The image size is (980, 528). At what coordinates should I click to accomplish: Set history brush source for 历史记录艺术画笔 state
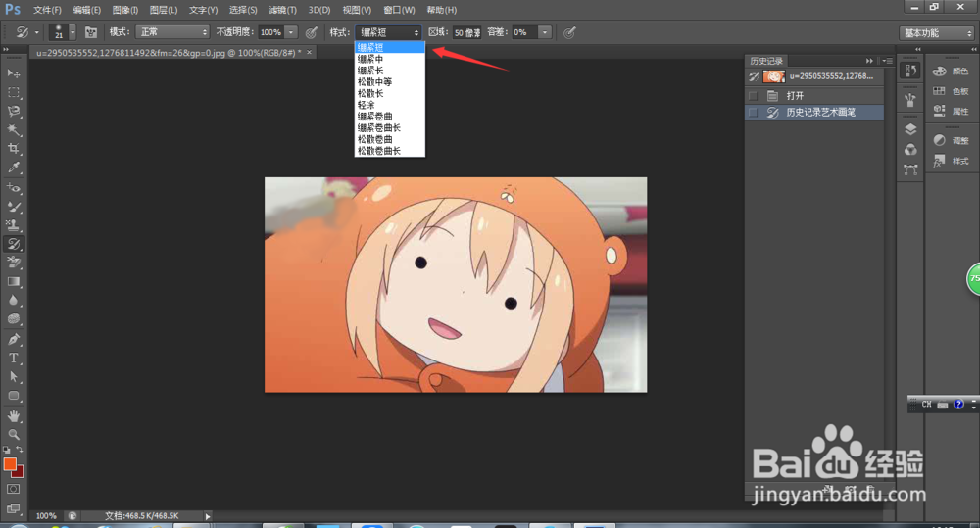tap(753, 113)
